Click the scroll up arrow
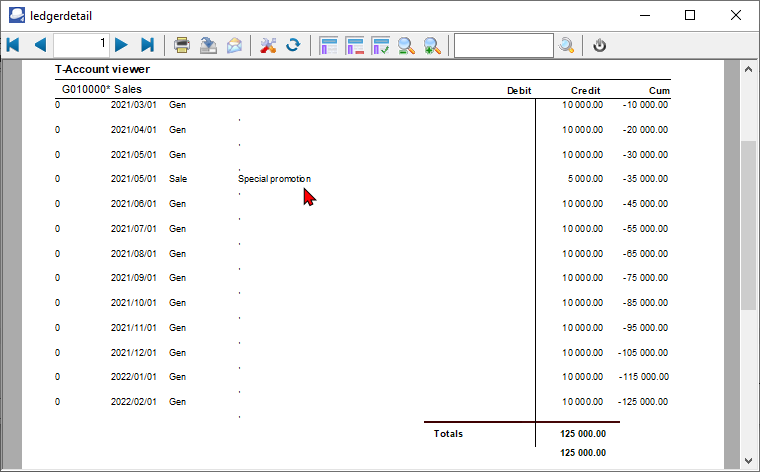Image resolution: width=760 pixels, height=472 pixels. pos(748,69)
